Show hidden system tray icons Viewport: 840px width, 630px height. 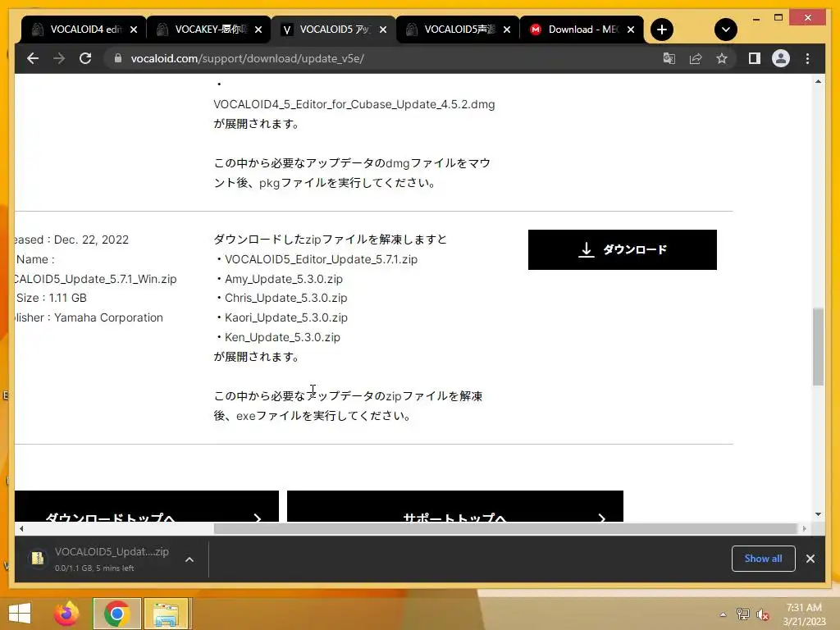[723, 614]
